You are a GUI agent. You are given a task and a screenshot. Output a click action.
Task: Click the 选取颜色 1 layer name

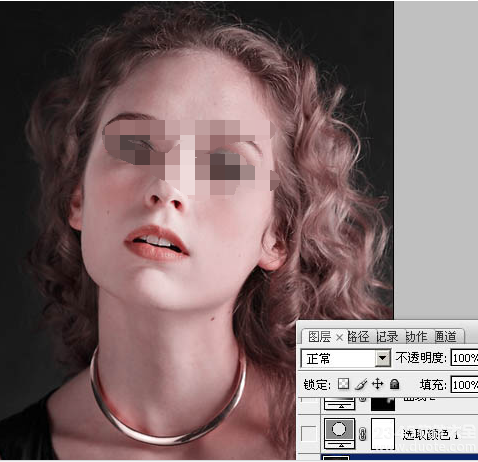point(430,435)
